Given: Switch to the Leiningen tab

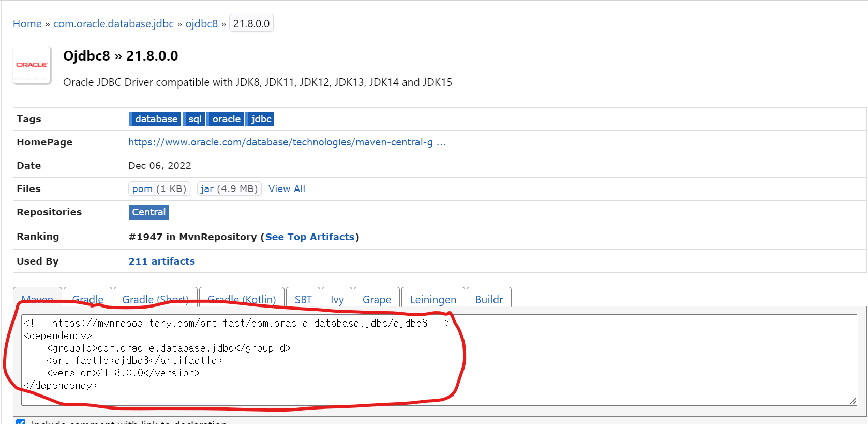Looking at the screenshot, I should click(433, 297).
